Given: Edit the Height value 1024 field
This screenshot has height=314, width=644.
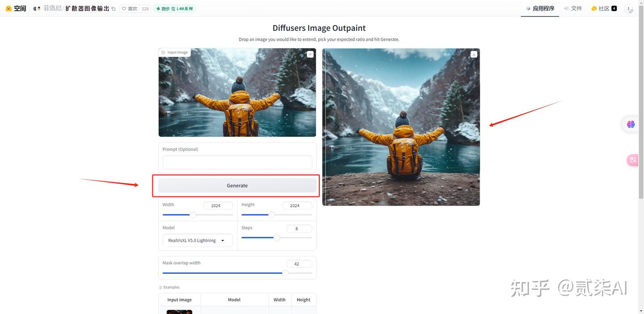Looking at the screenshot, I should (x=297, y=205).
